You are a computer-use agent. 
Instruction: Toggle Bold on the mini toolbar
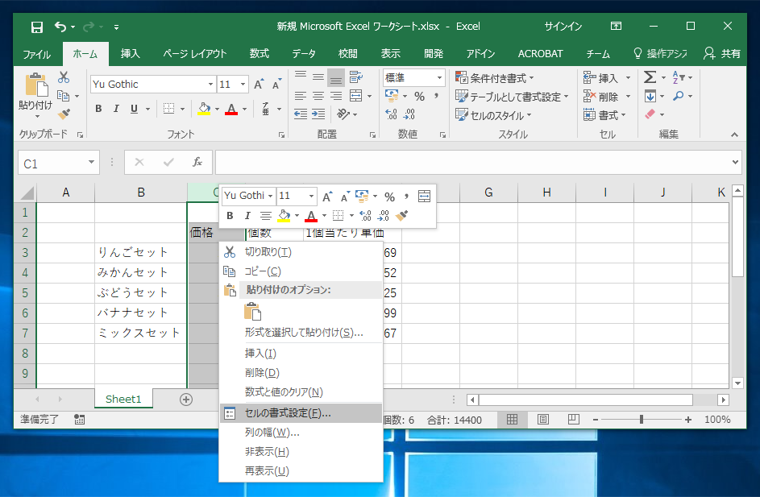pyautogui.click(x=230, y=215)
